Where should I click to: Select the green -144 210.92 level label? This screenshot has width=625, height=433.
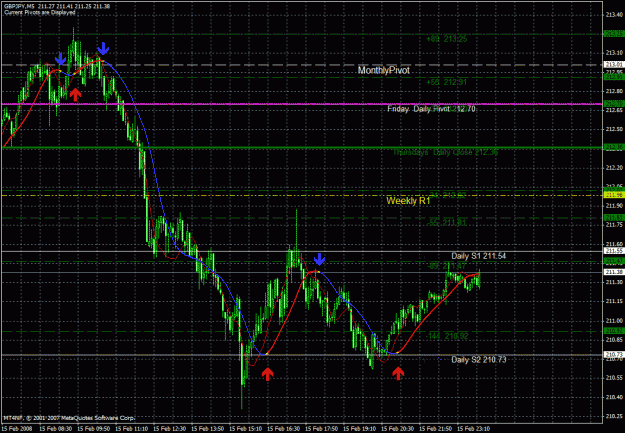[447, 336]
